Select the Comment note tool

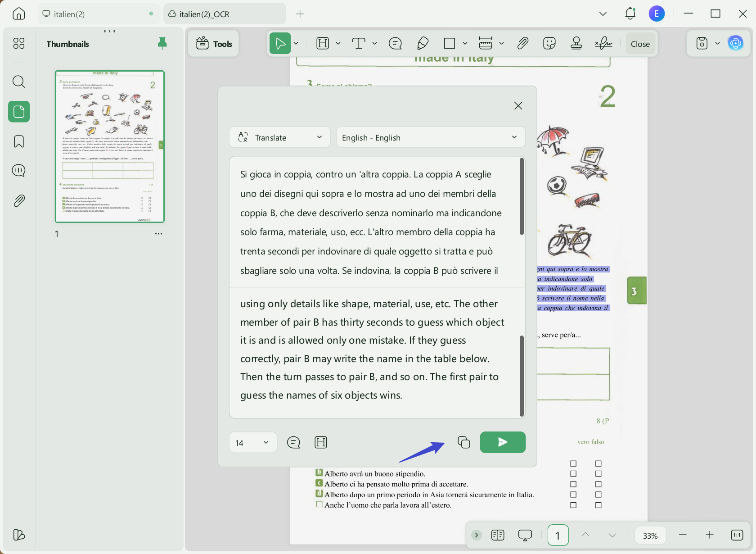(395, 44)
